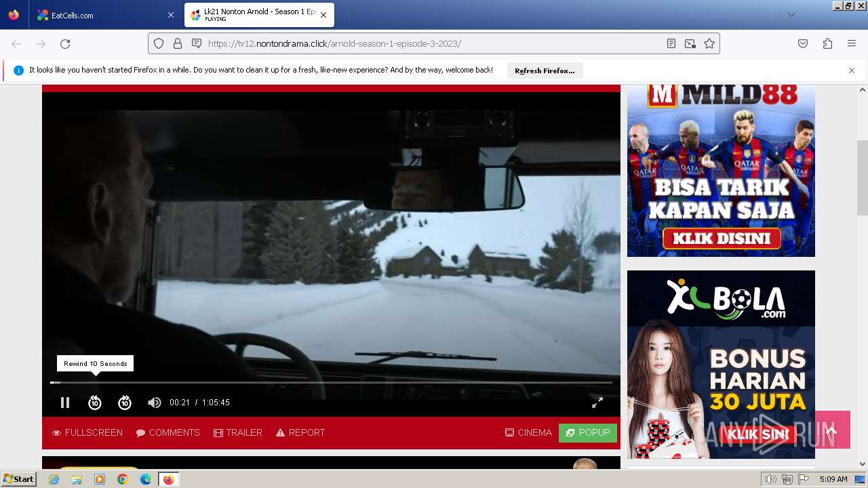868x488 pixels.
Task: Open a new tab with the plus button
Action: click(349, 15)
